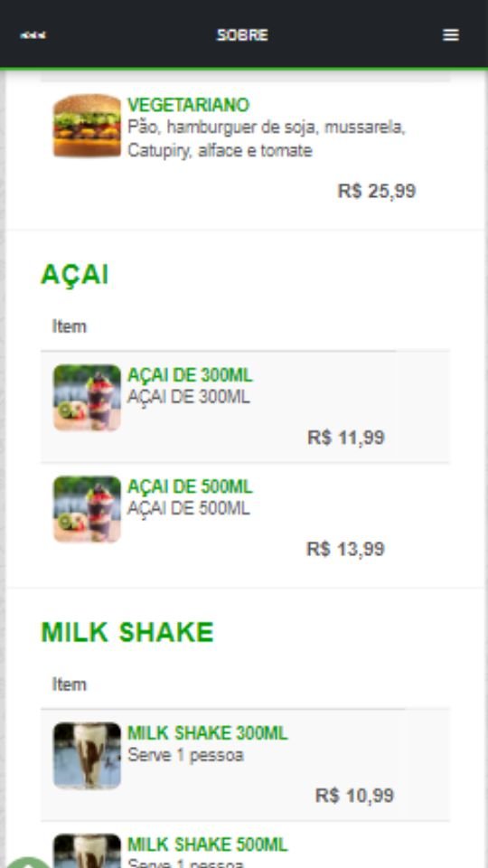Image resolution: width=488 pixels, height=868 pixels.
Task: Open the SOBRE header title
Action: [242, 35]
